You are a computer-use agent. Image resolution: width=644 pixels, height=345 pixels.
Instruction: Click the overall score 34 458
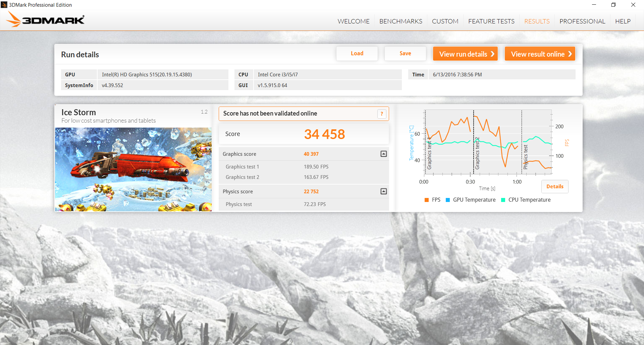point(324,134)
